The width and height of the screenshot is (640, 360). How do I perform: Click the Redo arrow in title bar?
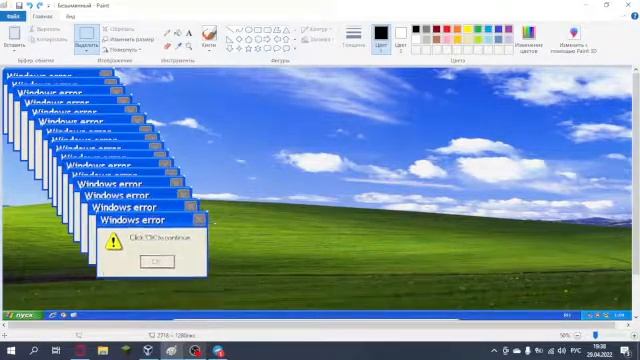click(40, 5)
